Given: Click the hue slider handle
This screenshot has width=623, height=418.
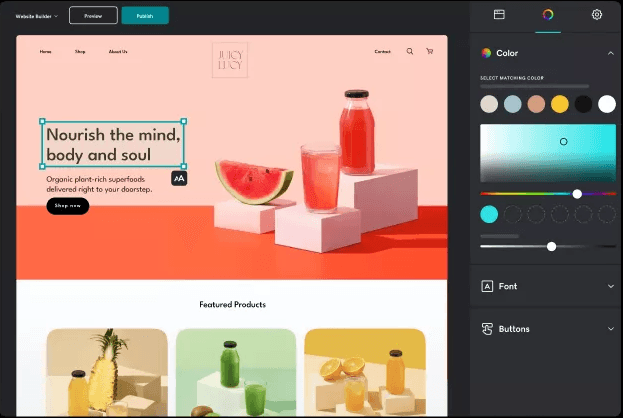Looking at the screenshot, I should coord(577,194).
